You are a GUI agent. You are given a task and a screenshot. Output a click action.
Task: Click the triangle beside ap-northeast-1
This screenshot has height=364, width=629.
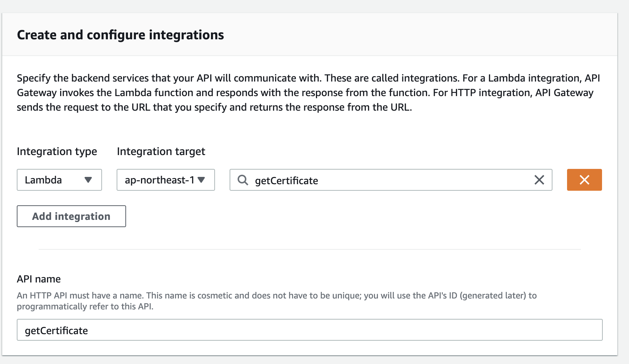tap(201, 180)
